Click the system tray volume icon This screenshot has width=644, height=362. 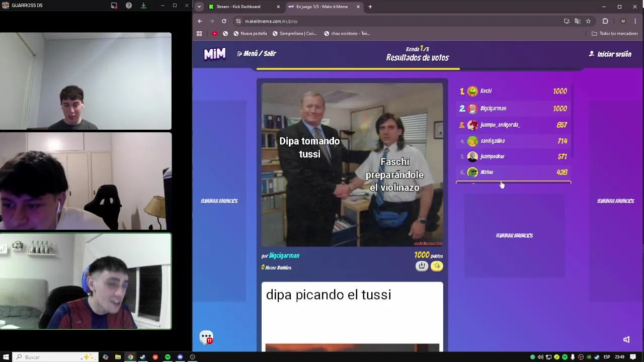(540, 357)
